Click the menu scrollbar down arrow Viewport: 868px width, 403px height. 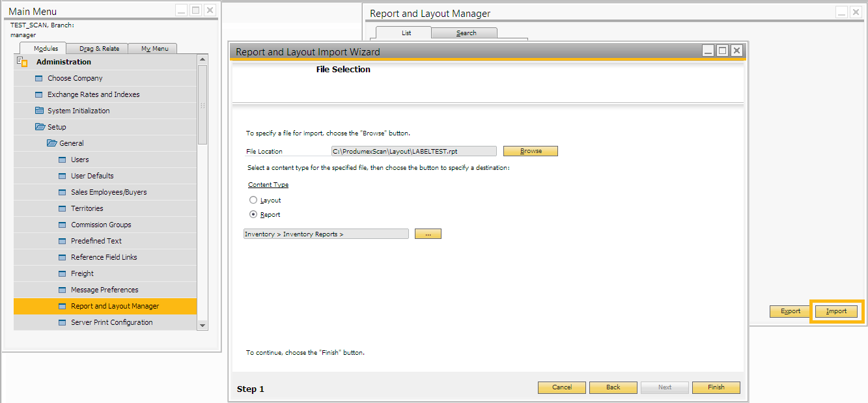coord(202,325)
